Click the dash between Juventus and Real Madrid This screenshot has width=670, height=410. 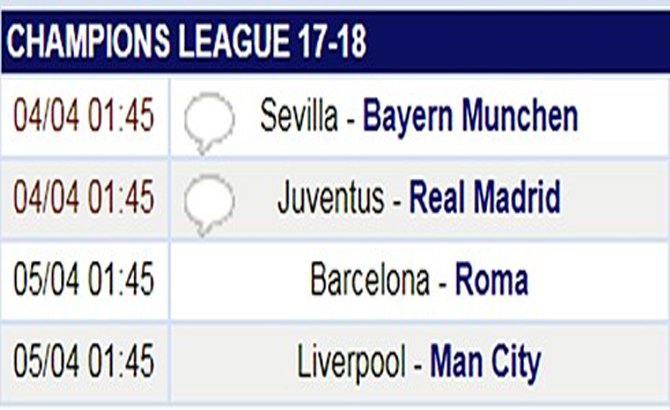point(397,202)
